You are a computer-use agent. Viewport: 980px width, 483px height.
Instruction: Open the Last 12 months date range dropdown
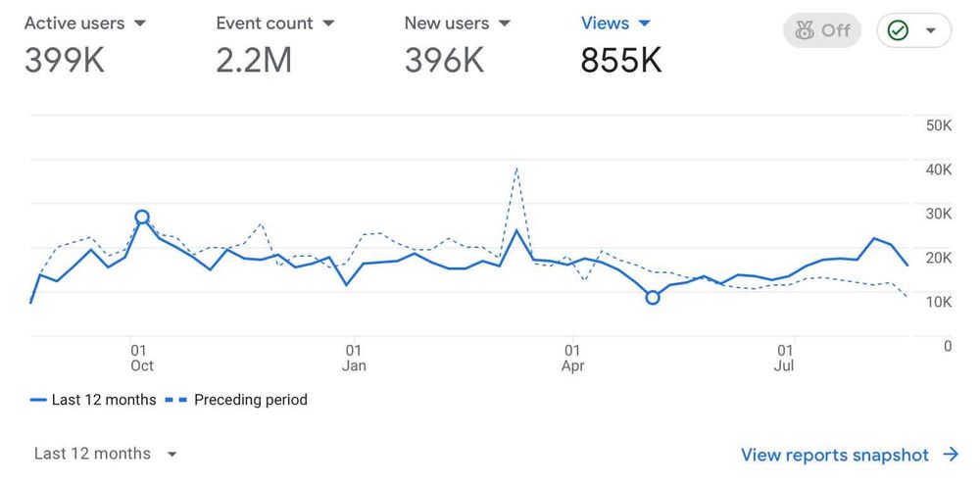pos(106,454)
